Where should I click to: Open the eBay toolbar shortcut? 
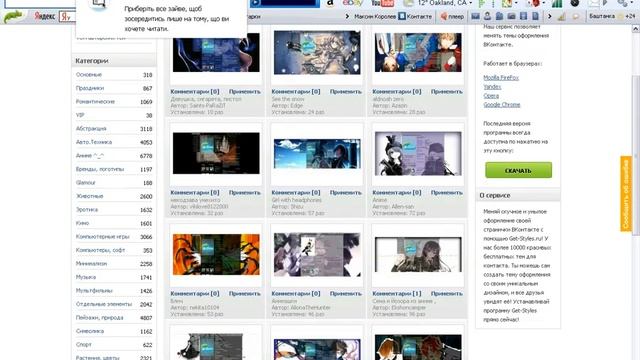click(x=353, y=3)
